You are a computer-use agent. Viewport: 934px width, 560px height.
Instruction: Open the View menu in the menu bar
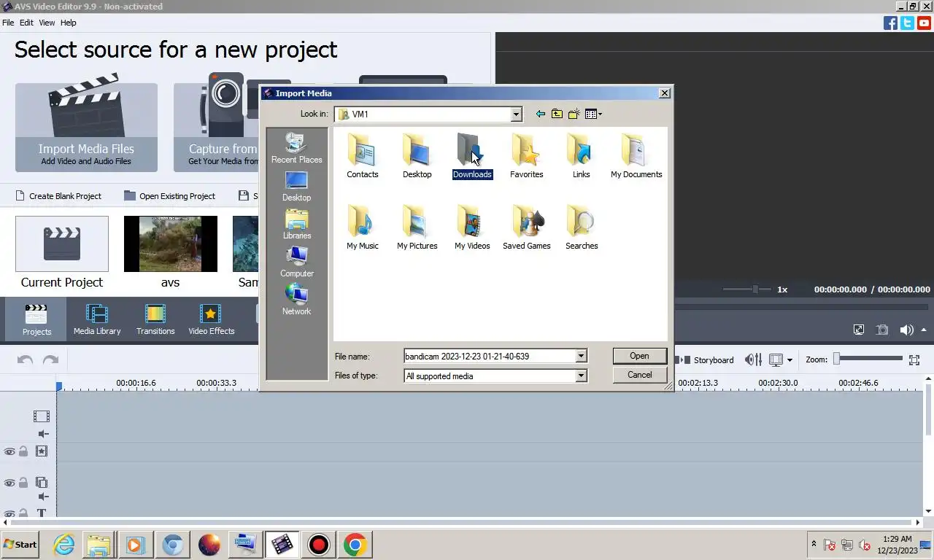[47, 23]
